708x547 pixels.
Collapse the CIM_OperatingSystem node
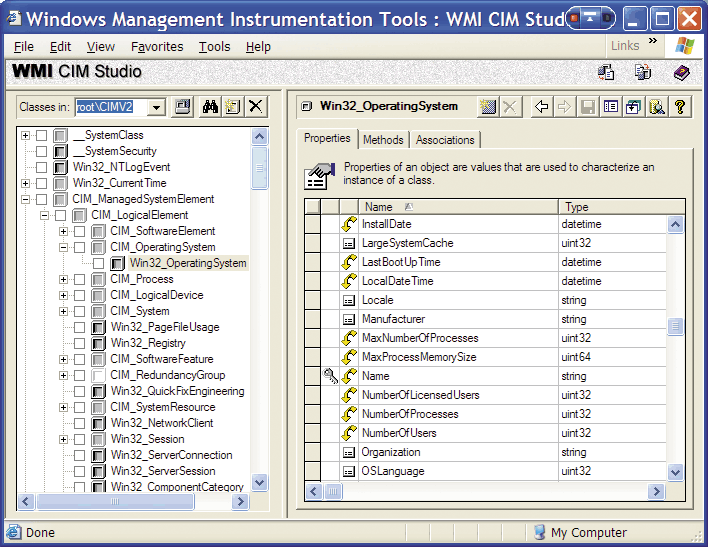(x=64, y=248)
